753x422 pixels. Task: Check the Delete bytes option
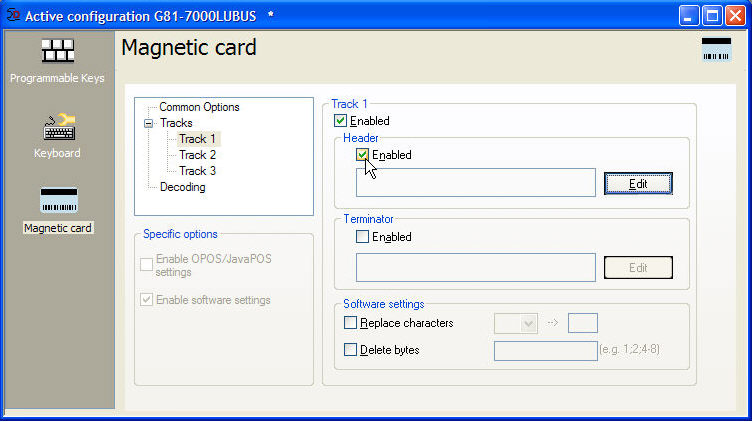pyautogui.click(x=350, y=350)
